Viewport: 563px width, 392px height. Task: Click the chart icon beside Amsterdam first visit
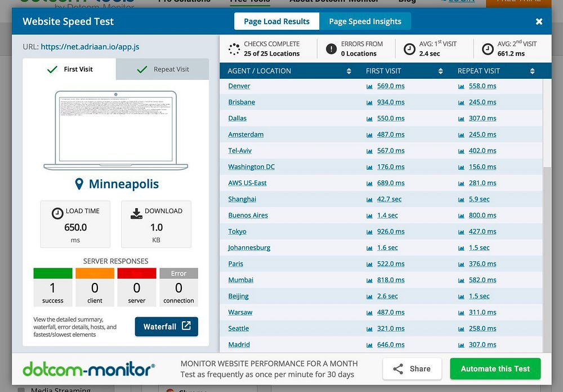[x=369, y=135]
